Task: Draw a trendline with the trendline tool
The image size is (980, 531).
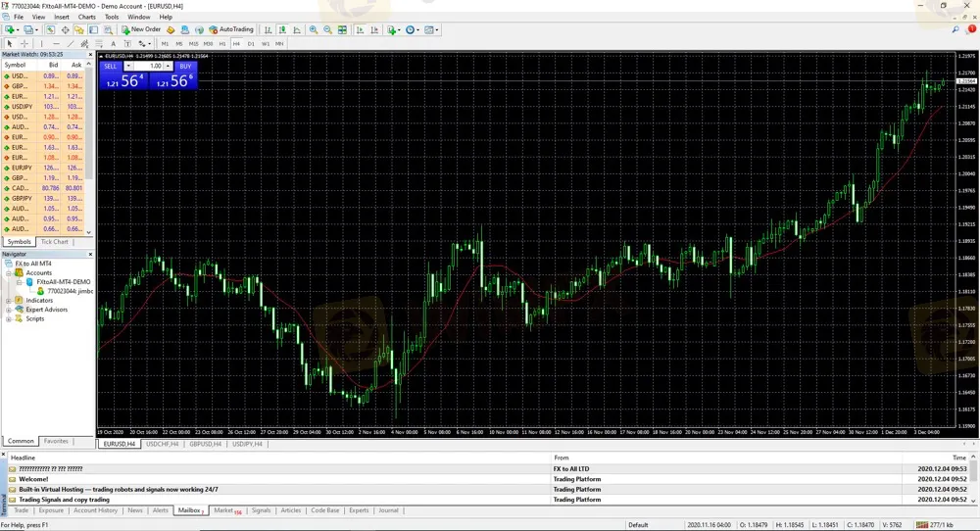Action: [71, 44]
